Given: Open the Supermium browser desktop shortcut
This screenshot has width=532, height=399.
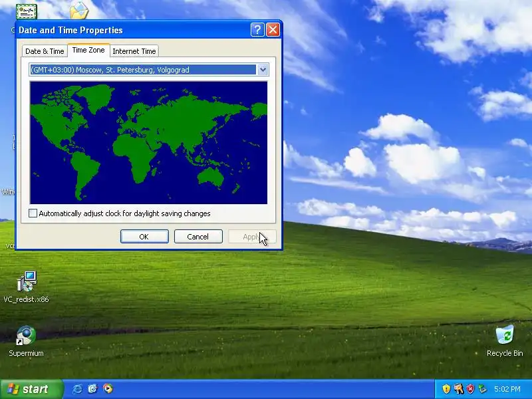Looking at the screenshot, I should (26, 341).
